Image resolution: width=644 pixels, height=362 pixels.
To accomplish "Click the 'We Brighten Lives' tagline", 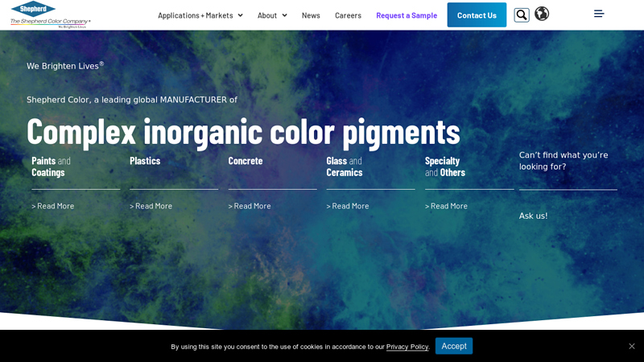I will 65,66.
